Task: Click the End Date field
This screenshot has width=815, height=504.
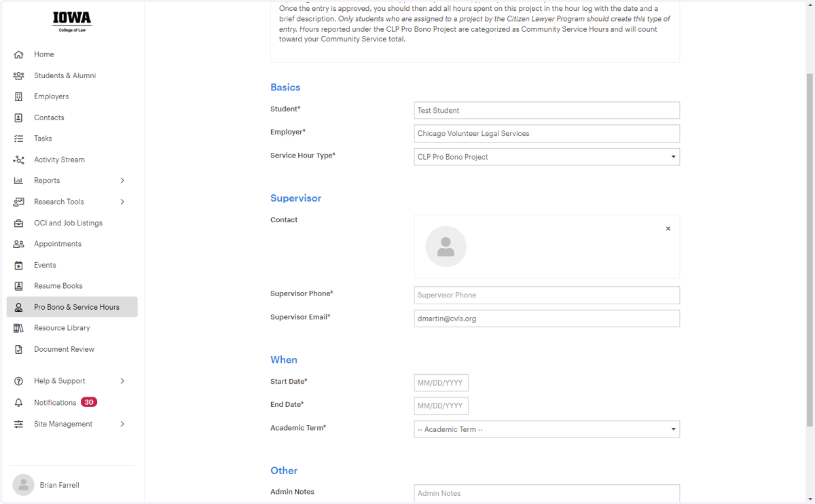Action: point(441,406)
